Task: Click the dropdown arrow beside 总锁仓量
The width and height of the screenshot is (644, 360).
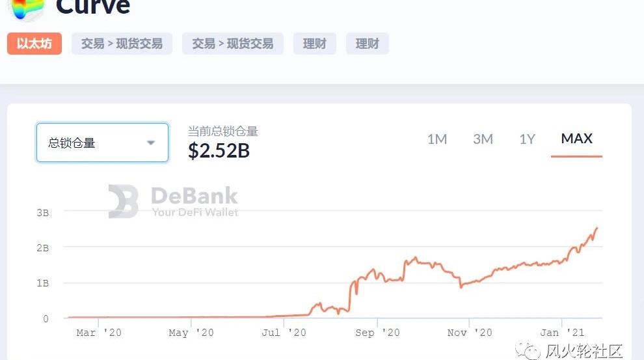Action: [x=151, y=143]
